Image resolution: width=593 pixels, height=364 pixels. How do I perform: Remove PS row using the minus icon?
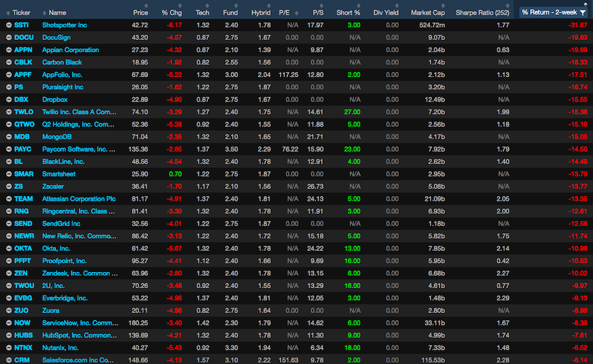(x=9, y=87)
